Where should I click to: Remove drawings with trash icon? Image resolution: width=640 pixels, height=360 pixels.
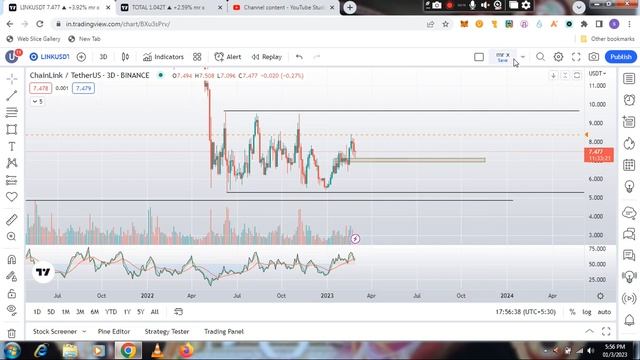(12, 333)
